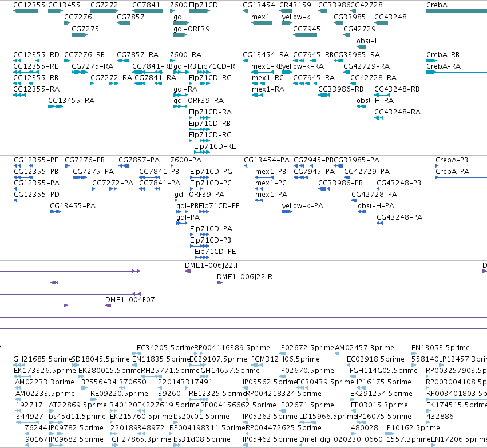The height and width of the screenshot is (448, 487).
Task: Click the gdl-ORF39 gene label
Action: pyautogui.click(x=191, y=29)
